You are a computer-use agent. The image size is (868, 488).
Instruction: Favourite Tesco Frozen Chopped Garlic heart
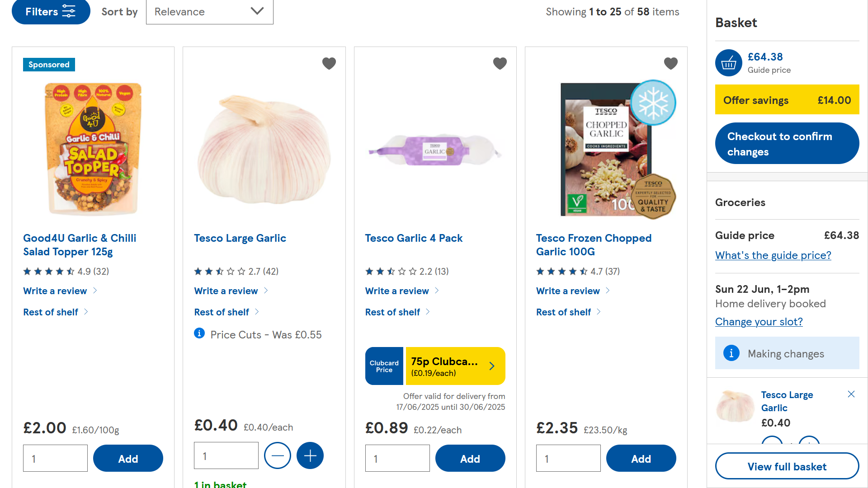670,63
